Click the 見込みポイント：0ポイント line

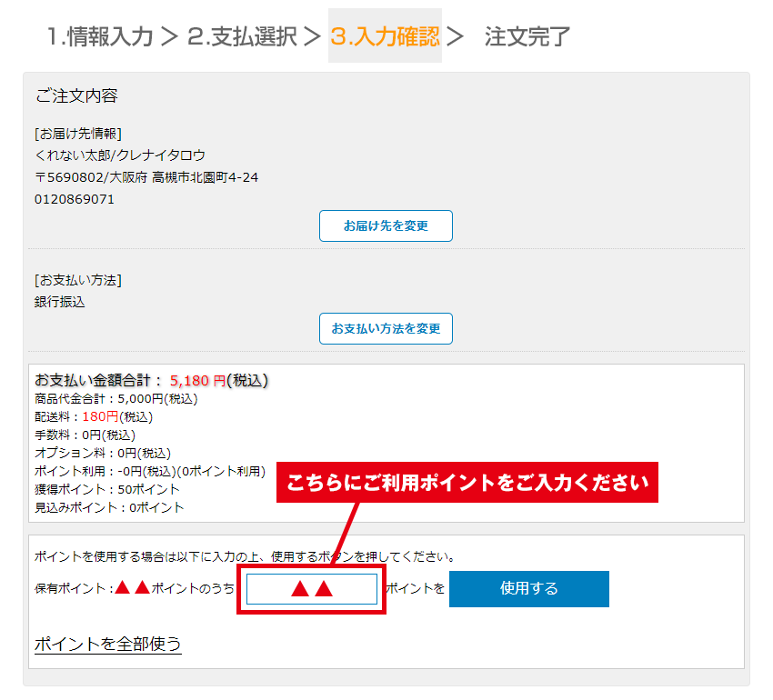point(109,508)
